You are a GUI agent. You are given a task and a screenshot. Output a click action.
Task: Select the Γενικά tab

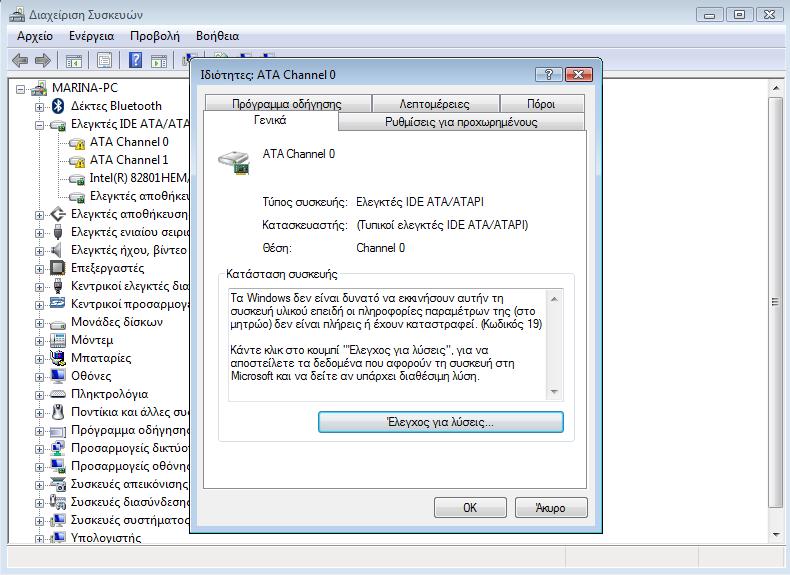pyautogui.click(x=270, y=120)
